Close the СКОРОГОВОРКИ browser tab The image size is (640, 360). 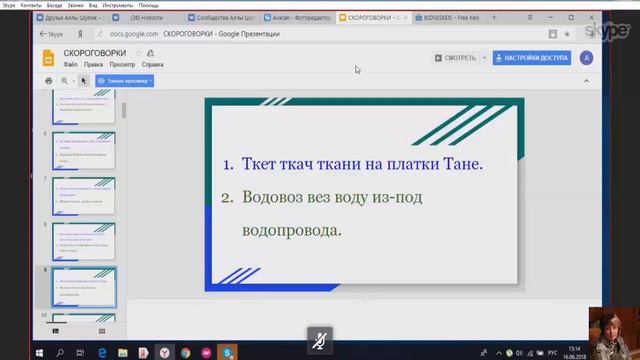click(x=405, y=18)
